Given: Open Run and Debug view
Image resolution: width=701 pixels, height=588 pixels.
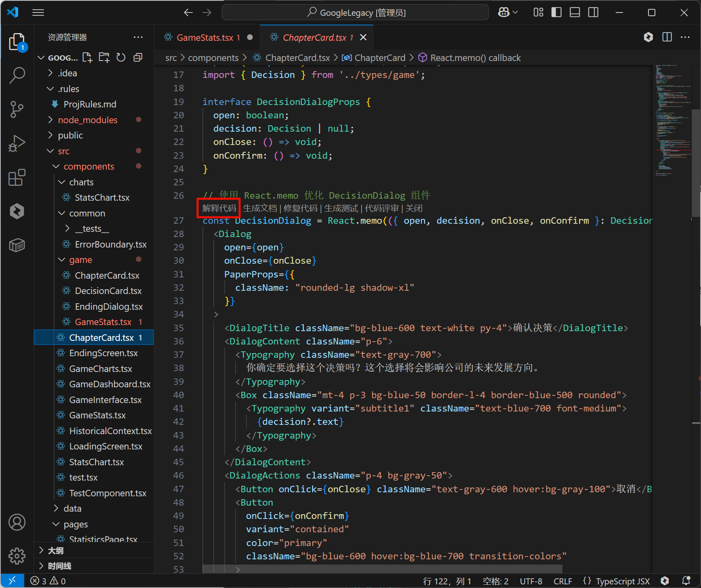Looking at the screenshot, I should click(17, 143).
